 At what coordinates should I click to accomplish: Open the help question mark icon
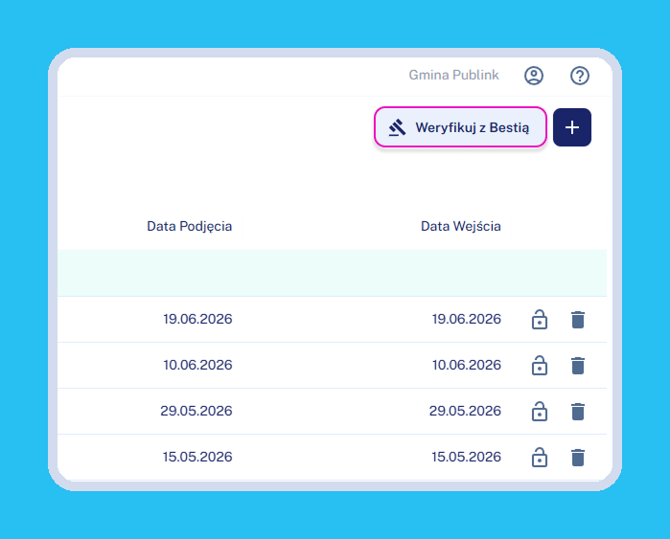[x=579, y=76]
